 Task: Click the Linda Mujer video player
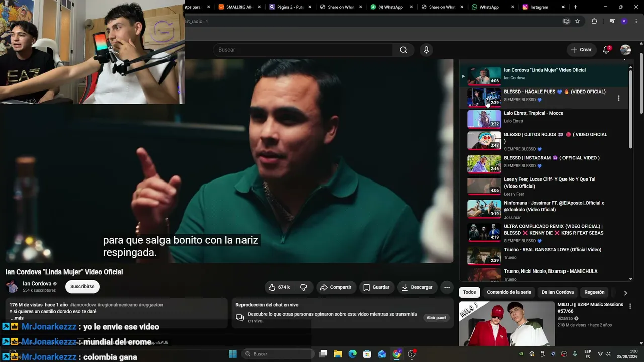click(229, 161)
